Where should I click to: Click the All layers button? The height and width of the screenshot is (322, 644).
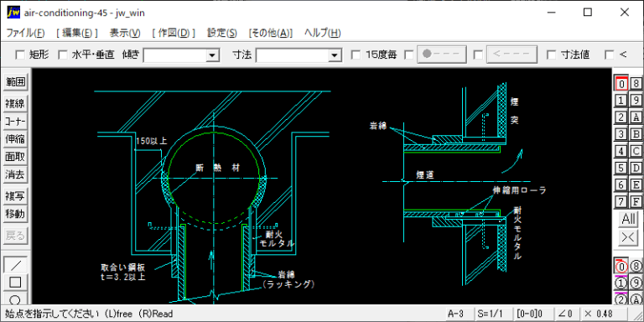[628, 219]
